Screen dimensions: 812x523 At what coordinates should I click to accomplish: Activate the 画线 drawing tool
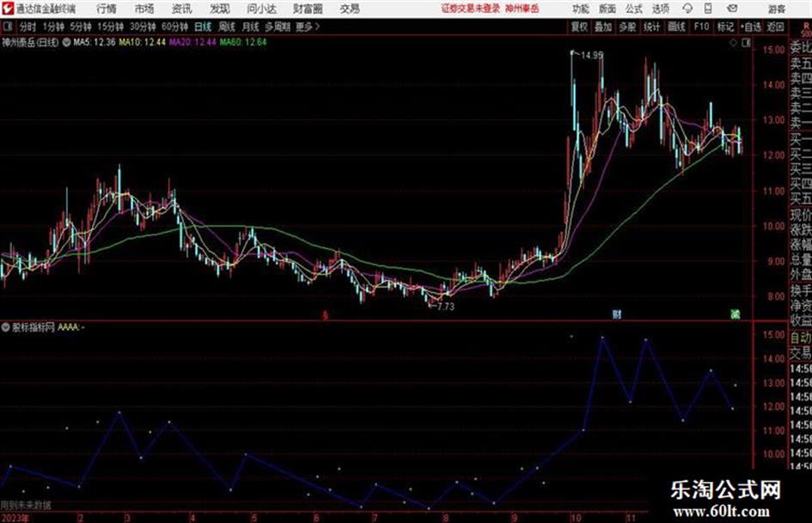click(677, 27)
